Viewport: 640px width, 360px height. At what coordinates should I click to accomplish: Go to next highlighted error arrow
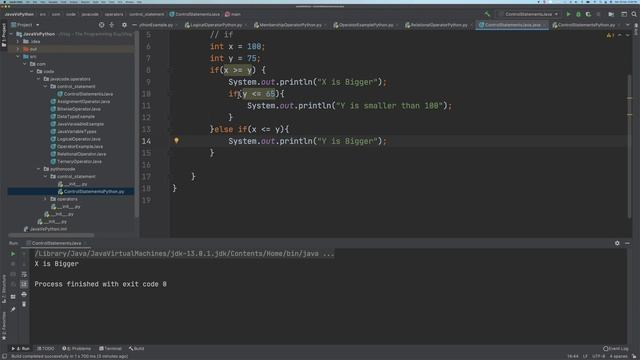click(x=627, y=36)
